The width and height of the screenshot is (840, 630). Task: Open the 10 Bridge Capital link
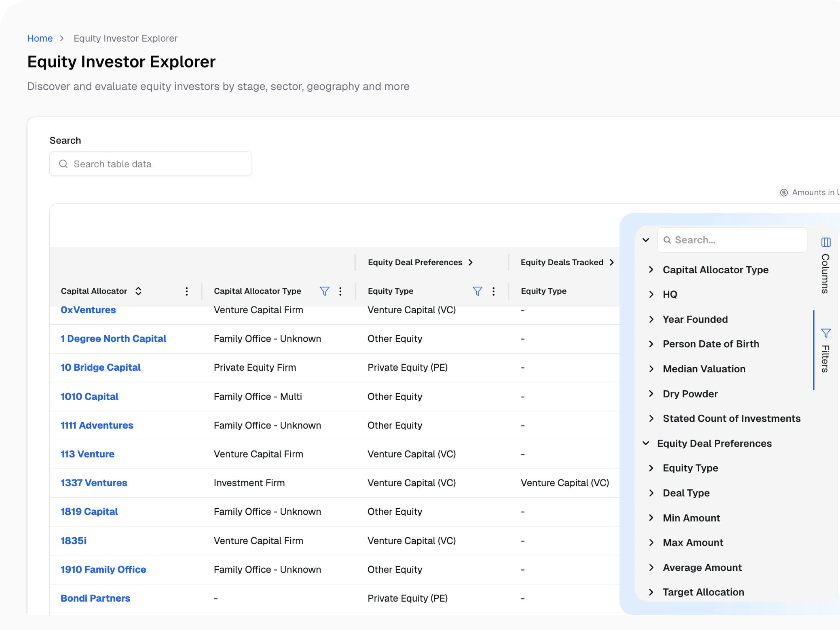[x=100, y=367]
